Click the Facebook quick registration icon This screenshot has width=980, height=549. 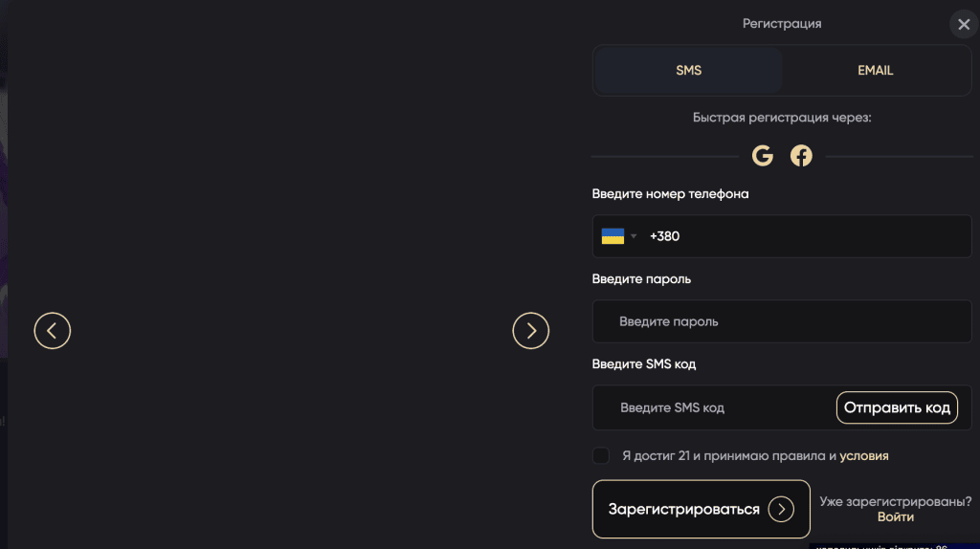coord(801,156)
